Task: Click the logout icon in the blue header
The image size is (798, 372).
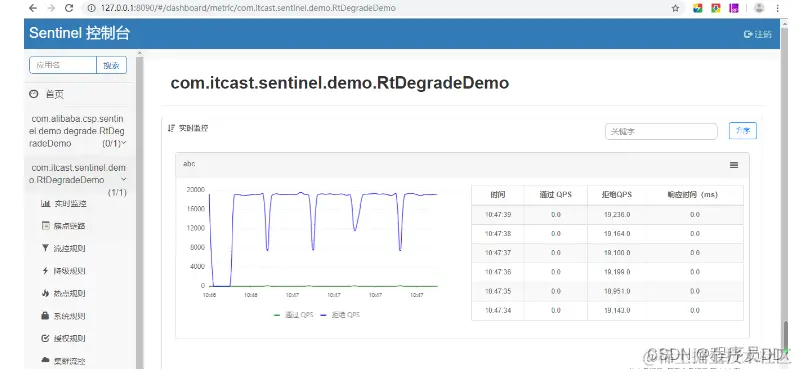Action: [x=748, y=34]
